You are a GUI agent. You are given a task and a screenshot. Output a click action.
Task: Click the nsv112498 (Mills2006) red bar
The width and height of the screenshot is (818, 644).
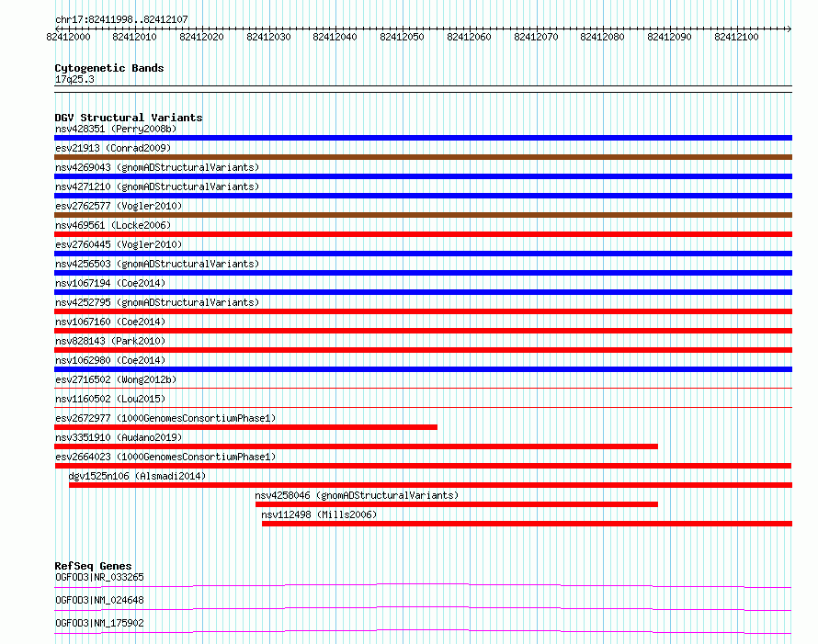pos(527,524)
